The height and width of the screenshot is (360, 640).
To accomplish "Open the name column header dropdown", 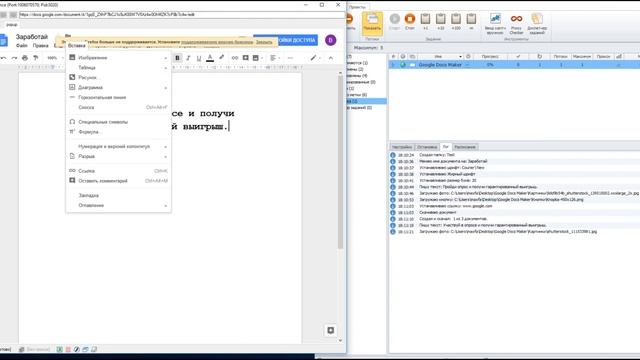I will click(460, 57).
